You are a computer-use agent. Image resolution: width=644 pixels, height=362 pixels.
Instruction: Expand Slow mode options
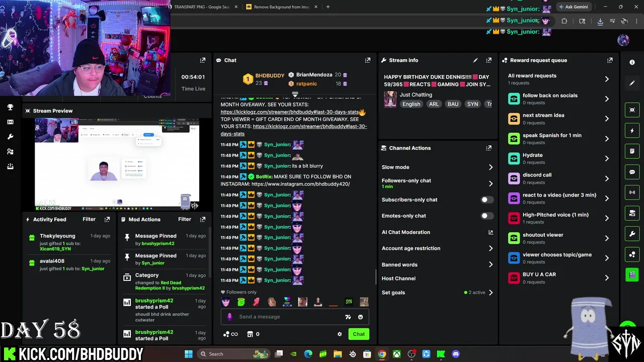click(491, 167)
